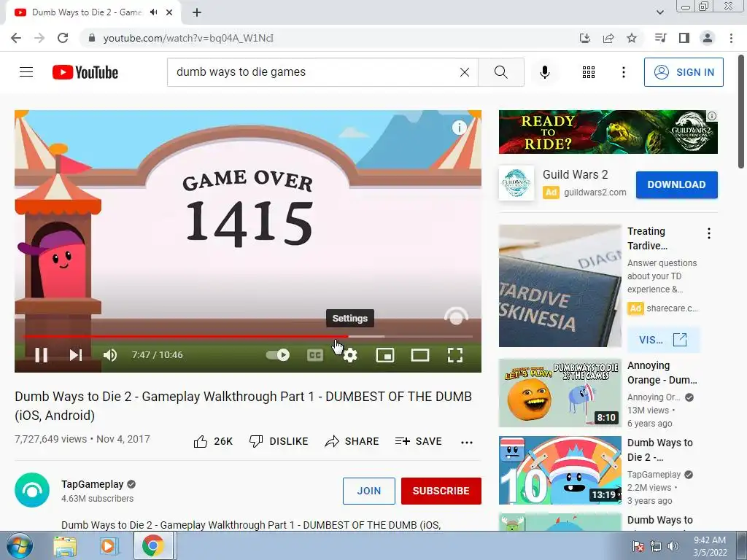Open media controls in Chrome toolbar

660,38
